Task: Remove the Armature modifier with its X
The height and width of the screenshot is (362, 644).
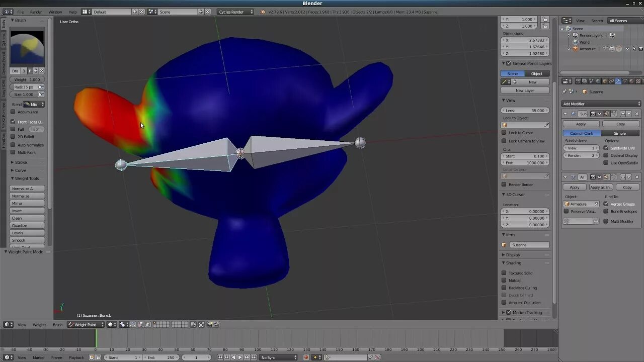Action: [637, 177]
